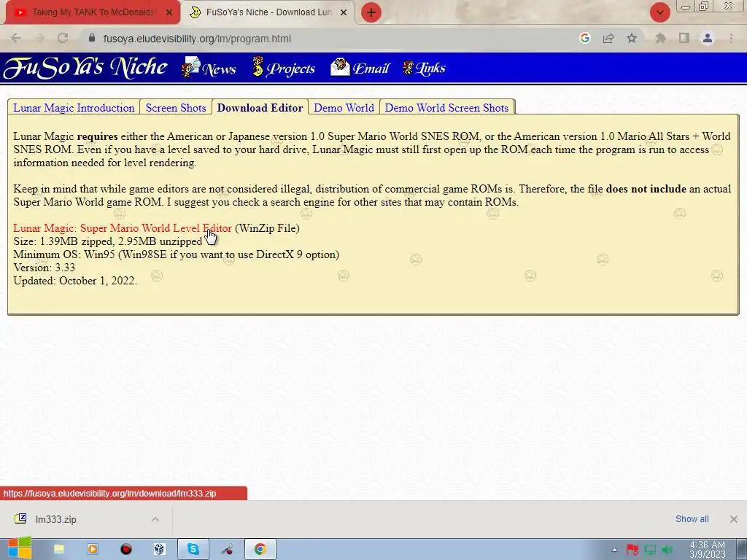Open the tab search dropdown button
Image resolution: width=747 pixels, height=560 pixels.
pos(659,12)
